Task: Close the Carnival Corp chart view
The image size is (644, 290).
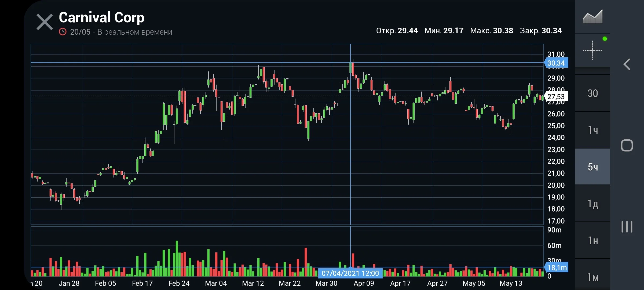Action: (x=45, y=22)
